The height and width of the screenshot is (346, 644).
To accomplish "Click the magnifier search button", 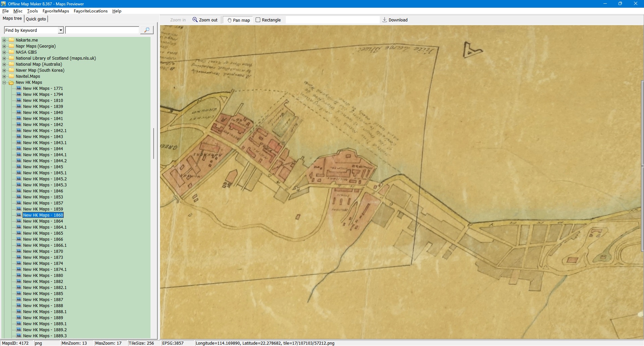I will pos(147,30).
